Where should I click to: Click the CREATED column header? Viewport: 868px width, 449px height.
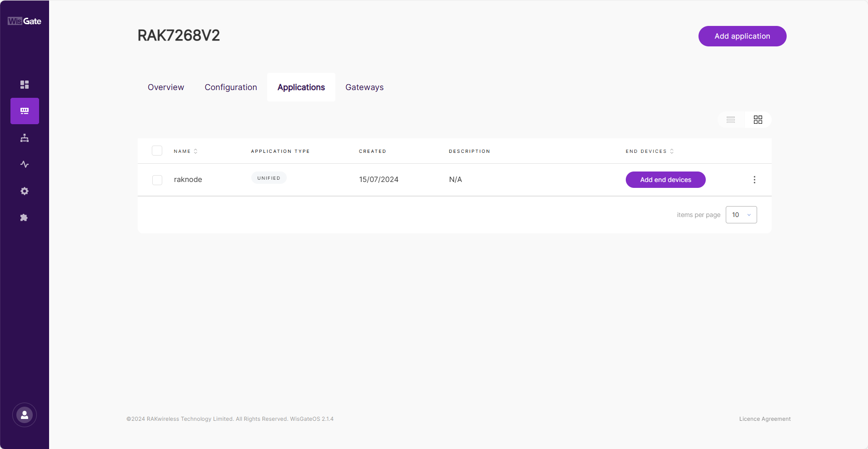[373, 151]
